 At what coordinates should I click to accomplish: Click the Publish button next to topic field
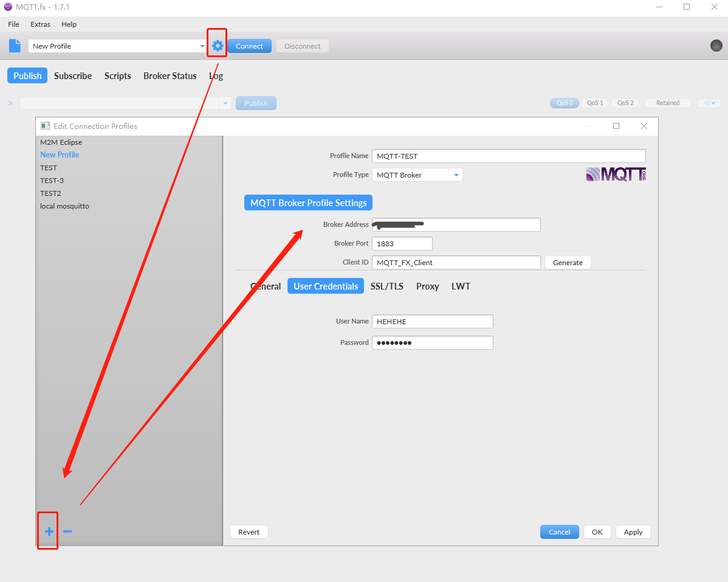[256, 103]
